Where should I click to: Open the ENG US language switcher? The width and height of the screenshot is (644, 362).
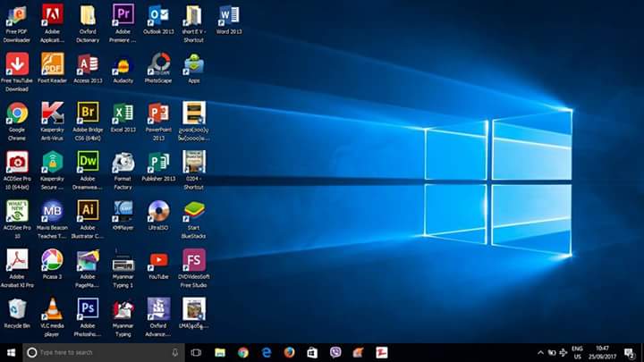point(577,352)
